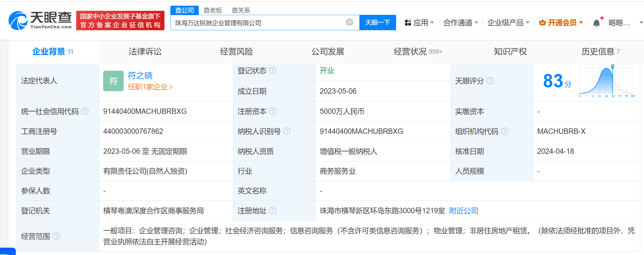Switch to the 查公司 search tab

tap(184, 10)
